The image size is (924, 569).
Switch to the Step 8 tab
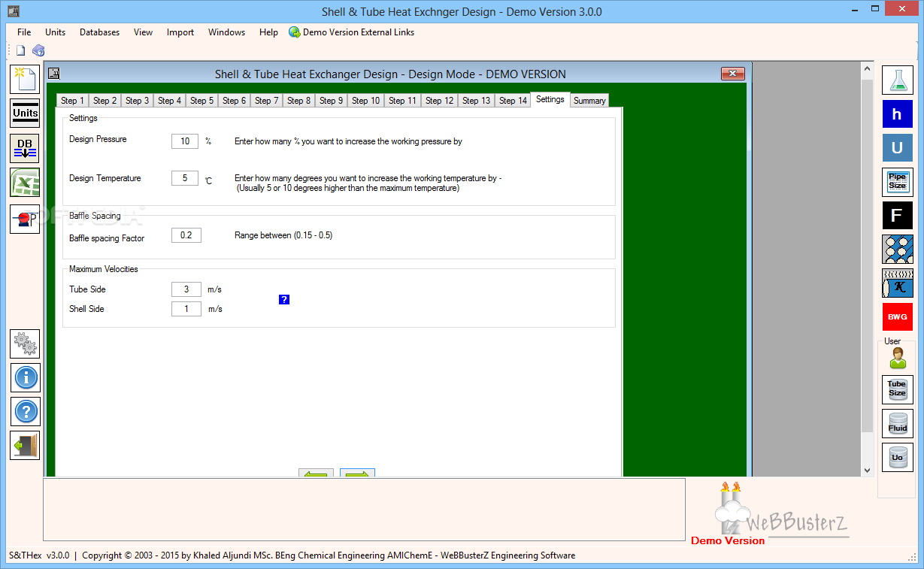coord(298,101)
